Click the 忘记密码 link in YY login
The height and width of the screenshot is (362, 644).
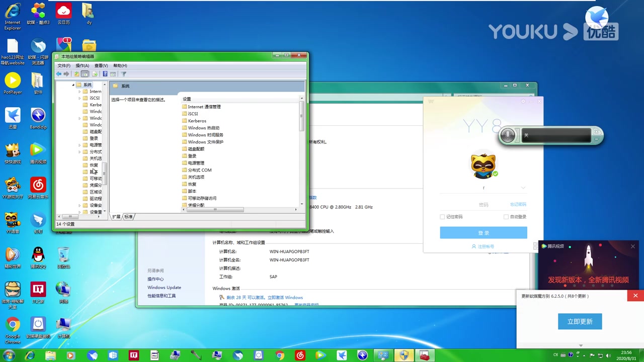click(x=518, y=205)
